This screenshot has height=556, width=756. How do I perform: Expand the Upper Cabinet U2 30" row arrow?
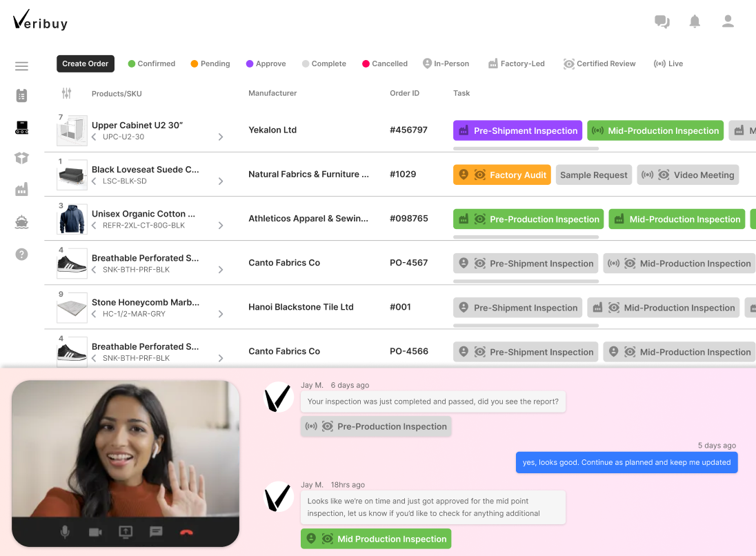(x=221, y=137)
